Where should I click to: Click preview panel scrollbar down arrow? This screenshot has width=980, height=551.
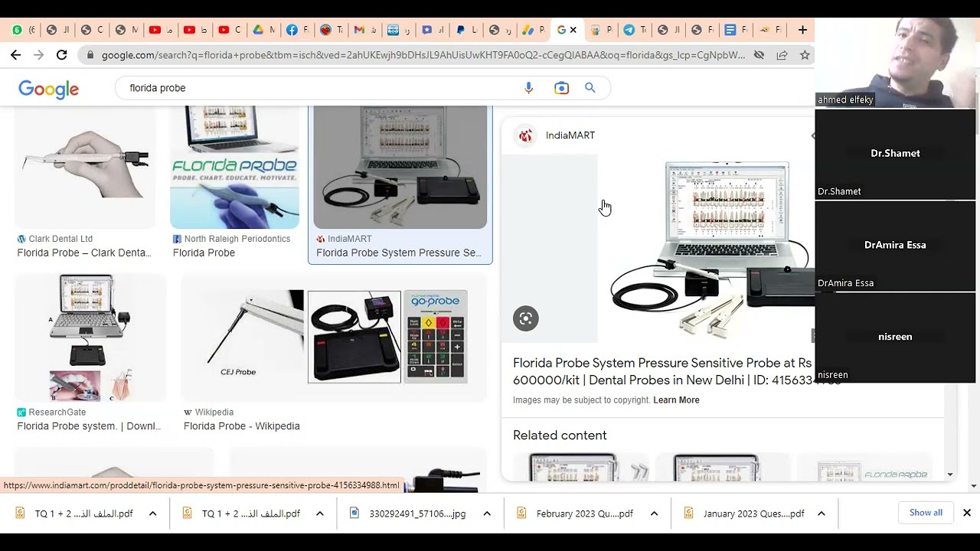pyautogui.click(x=950, y=474)
